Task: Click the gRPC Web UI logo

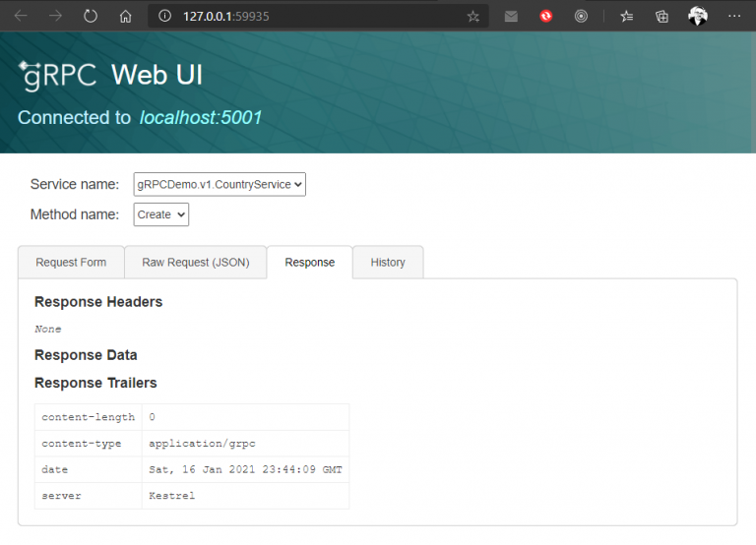Action: pos(110,75)
